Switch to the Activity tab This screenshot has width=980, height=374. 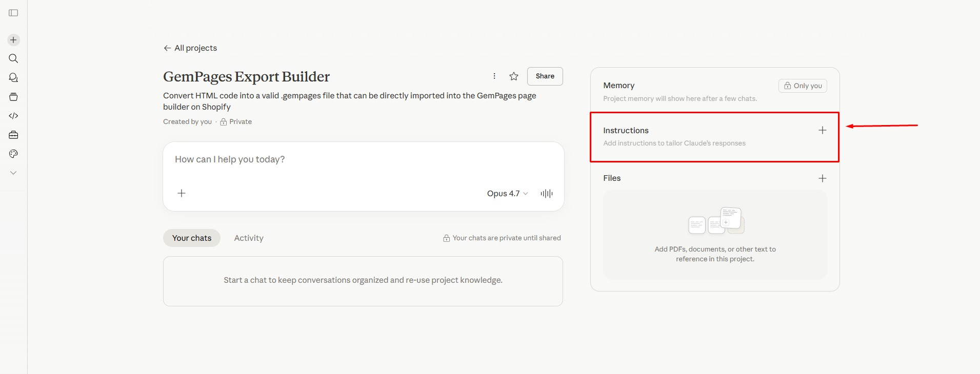[249, 238]
